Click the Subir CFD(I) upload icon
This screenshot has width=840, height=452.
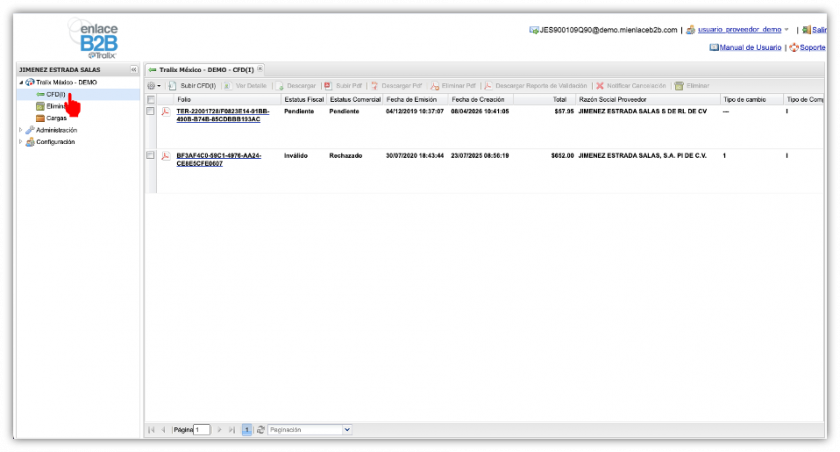coord(172,86)
